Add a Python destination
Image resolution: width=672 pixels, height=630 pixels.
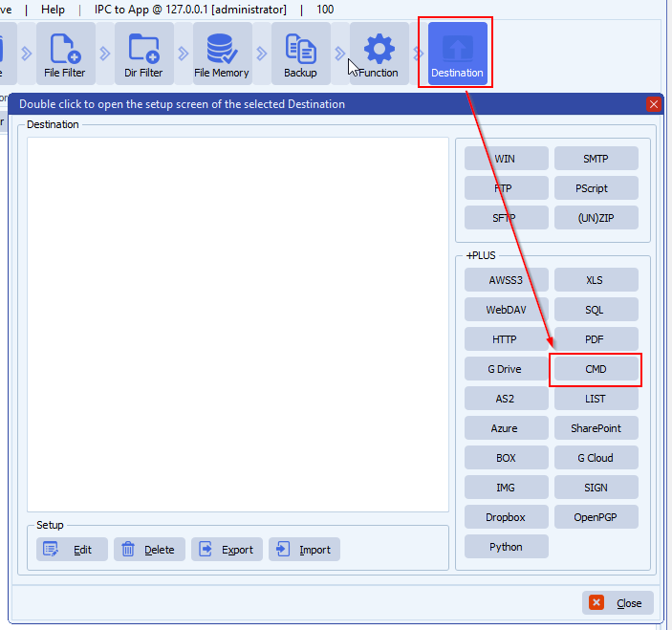click(506, 547)
